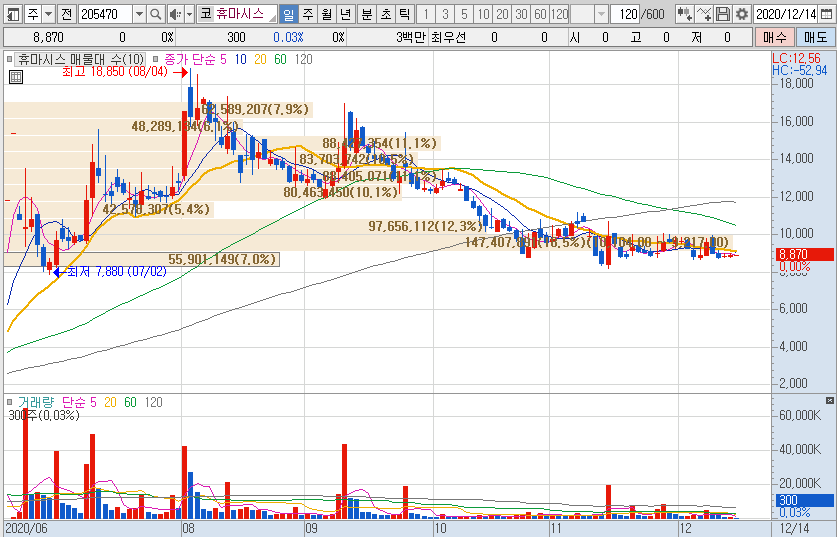Screen dimensions: 837x537
Task: Toggle the 거래량 indicator marker
Action: point(9,402)
